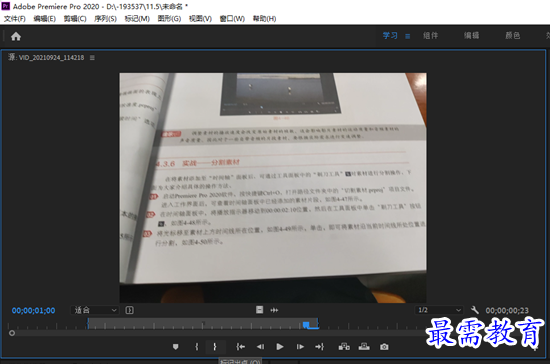550x364 pixels.
Task: Click the source video preview frame
Action: click(x=273, y=188)
